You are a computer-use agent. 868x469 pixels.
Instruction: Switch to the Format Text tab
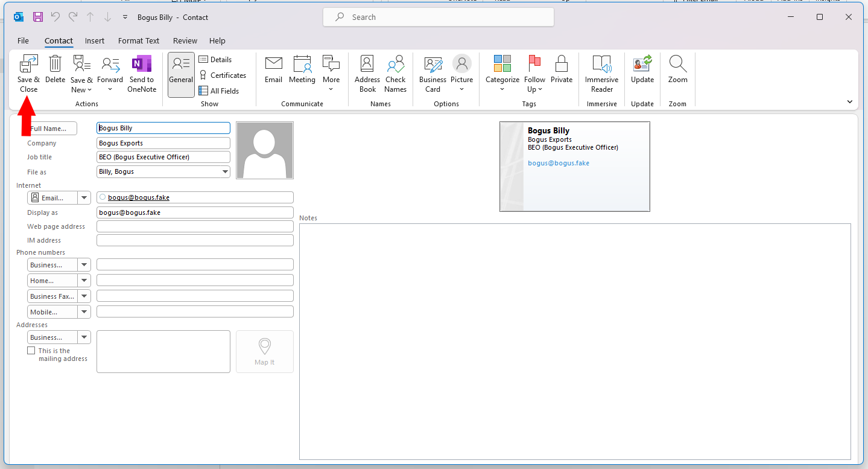click(139, 41)
